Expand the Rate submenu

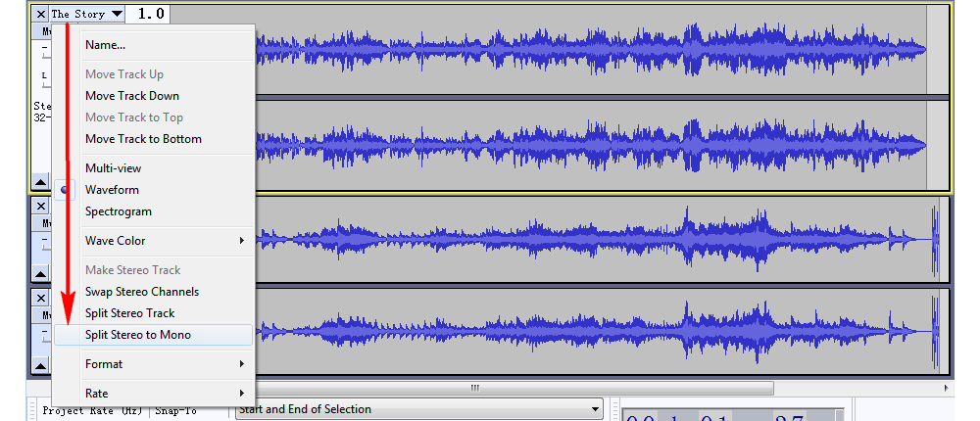click(x=153, y=394)
